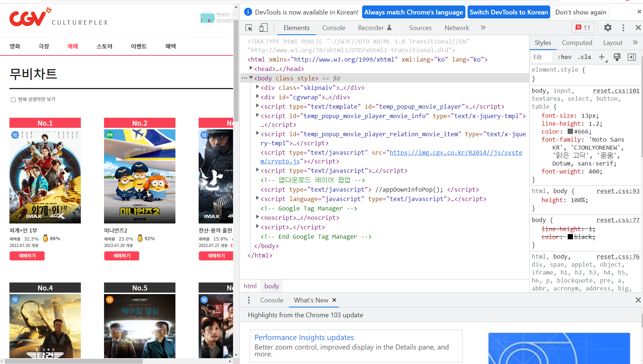This screenshot has width=643, height=364.
Task: Close the What's New tab
Action: [x=334, y=300]
